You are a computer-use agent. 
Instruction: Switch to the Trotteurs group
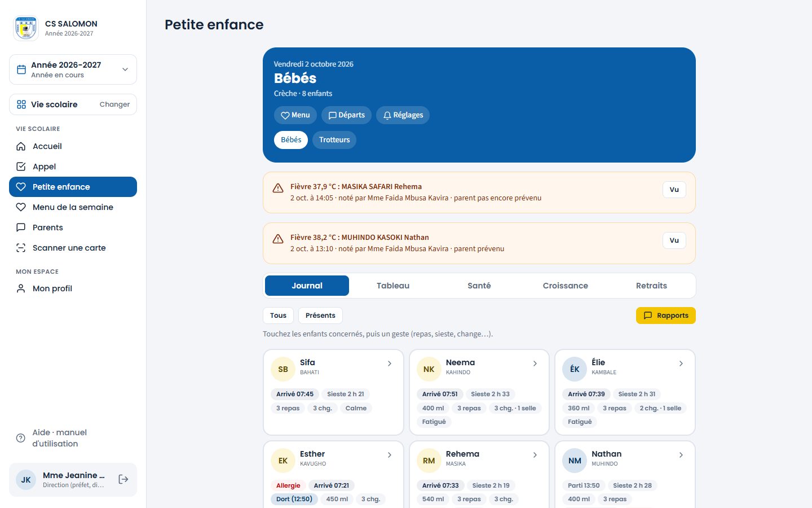334,140
